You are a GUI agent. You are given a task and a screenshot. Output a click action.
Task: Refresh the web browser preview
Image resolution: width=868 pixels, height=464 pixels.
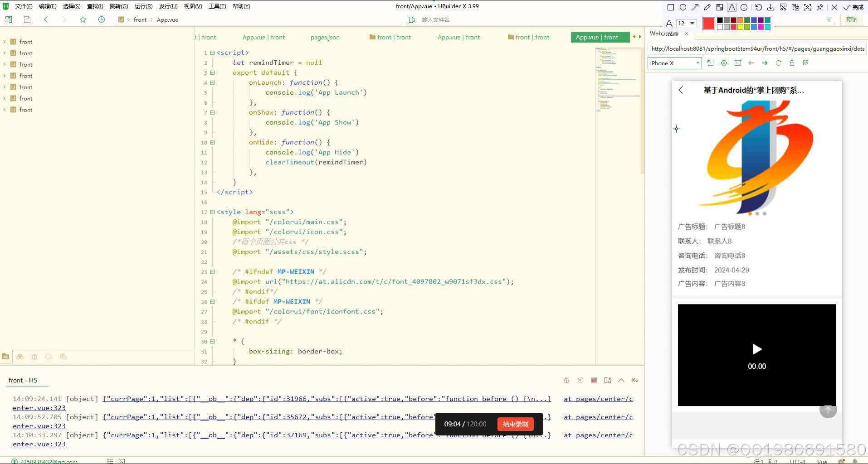[779, 63]
